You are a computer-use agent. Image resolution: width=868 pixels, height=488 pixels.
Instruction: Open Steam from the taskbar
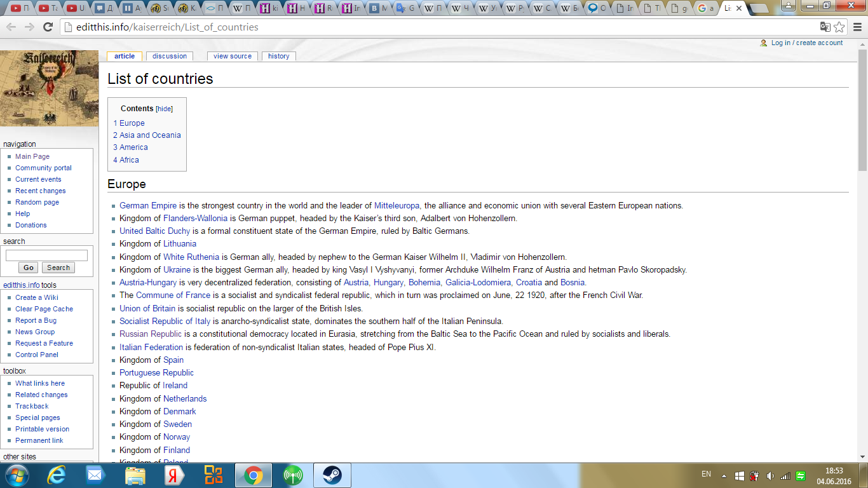click(x=332, y=475)
